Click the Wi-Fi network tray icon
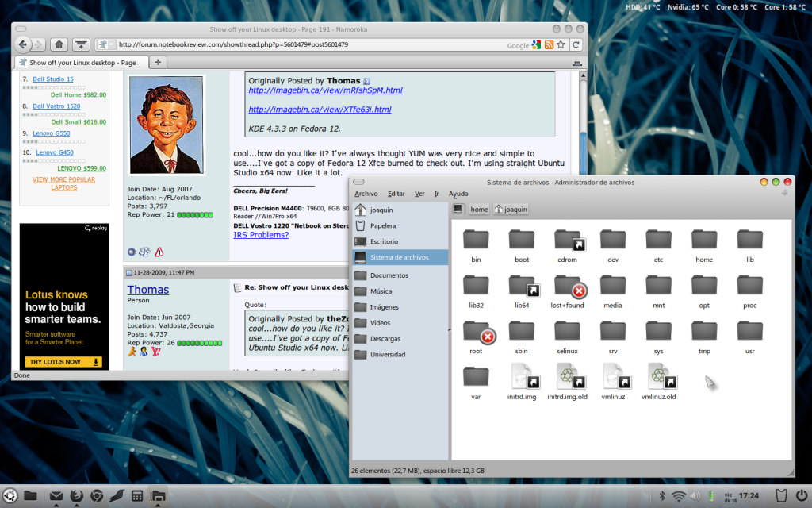Viewport: 812px width, 508px height. coord(679,496)
